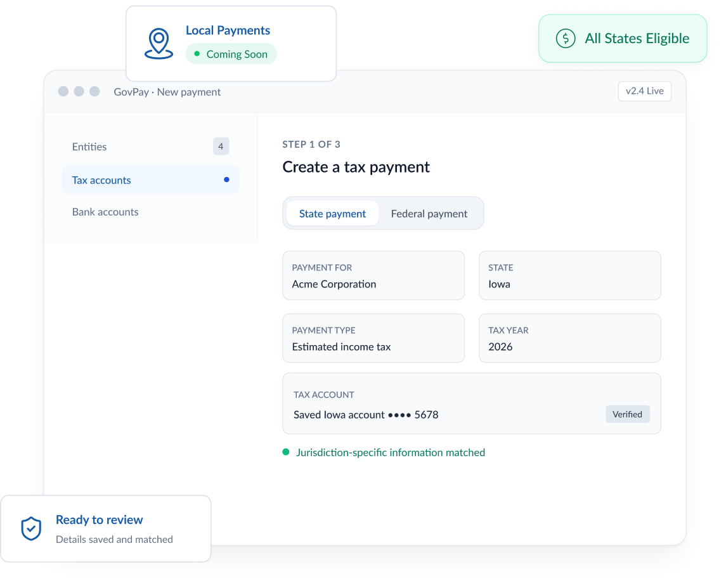726x588 pixels.
Task: Click the blue dot on the Tax accounts row
Action: point(226,180)
